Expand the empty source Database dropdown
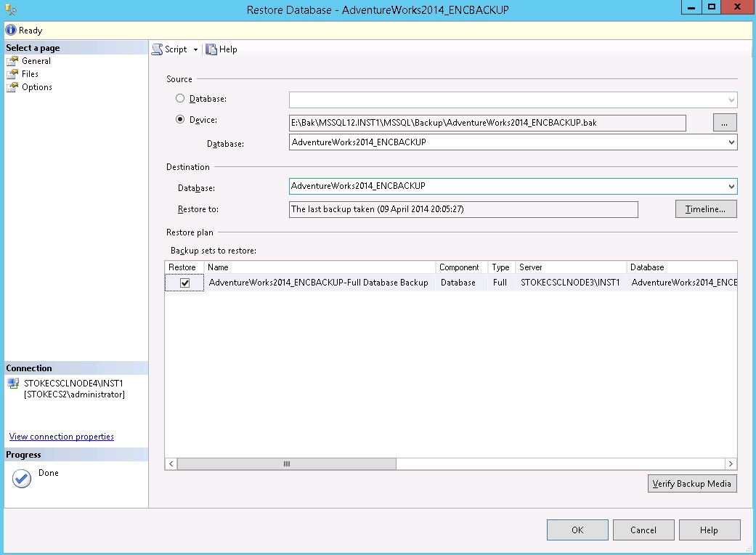The image size is (756, 555). pos(731,100)
